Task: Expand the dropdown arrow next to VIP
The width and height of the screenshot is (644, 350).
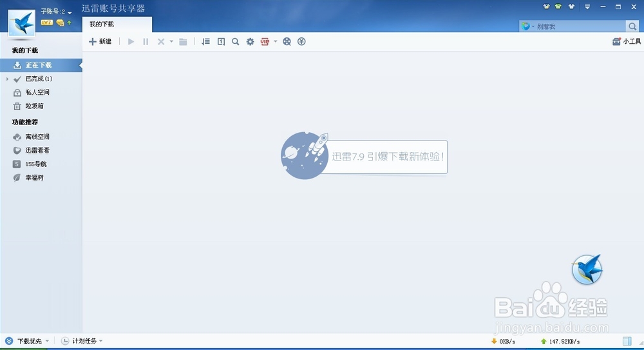Action: (x=275, y=41)
